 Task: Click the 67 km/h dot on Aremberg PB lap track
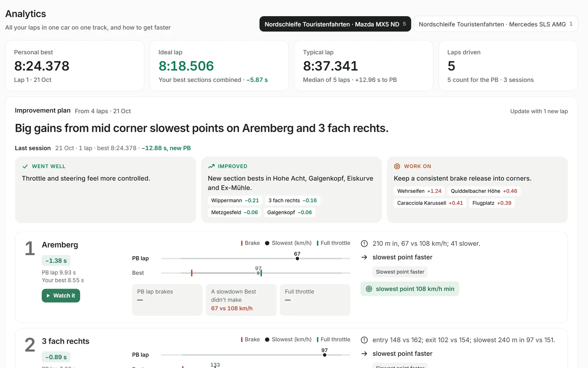point(297,258)
